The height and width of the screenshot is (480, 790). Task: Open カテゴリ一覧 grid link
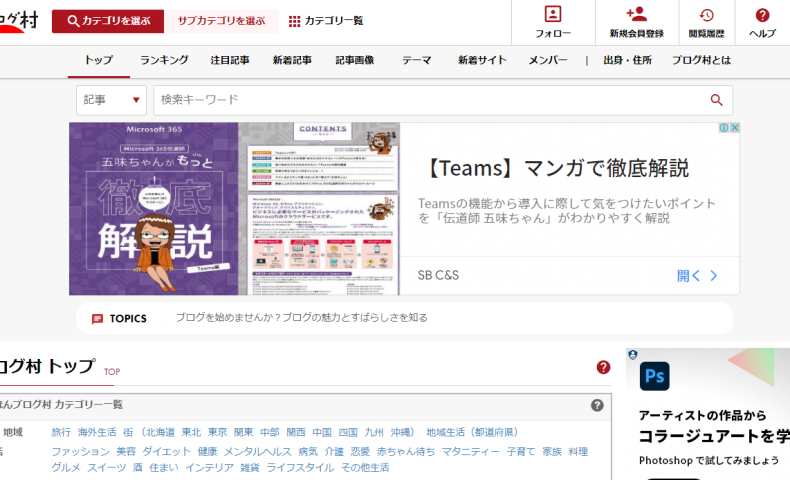pos(326,21)
